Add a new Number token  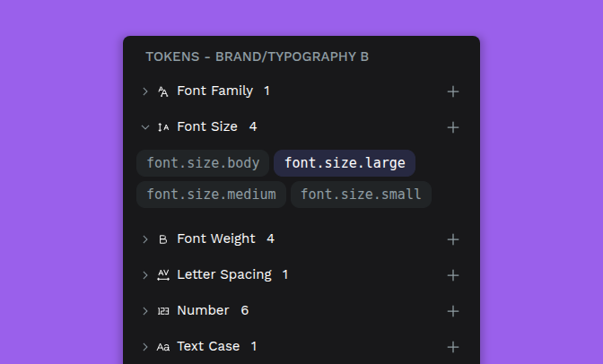pos(453,311)
